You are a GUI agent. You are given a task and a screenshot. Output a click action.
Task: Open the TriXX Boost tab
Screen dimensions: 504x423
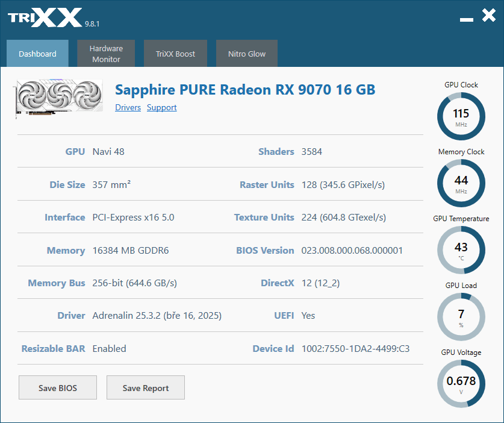175,54
